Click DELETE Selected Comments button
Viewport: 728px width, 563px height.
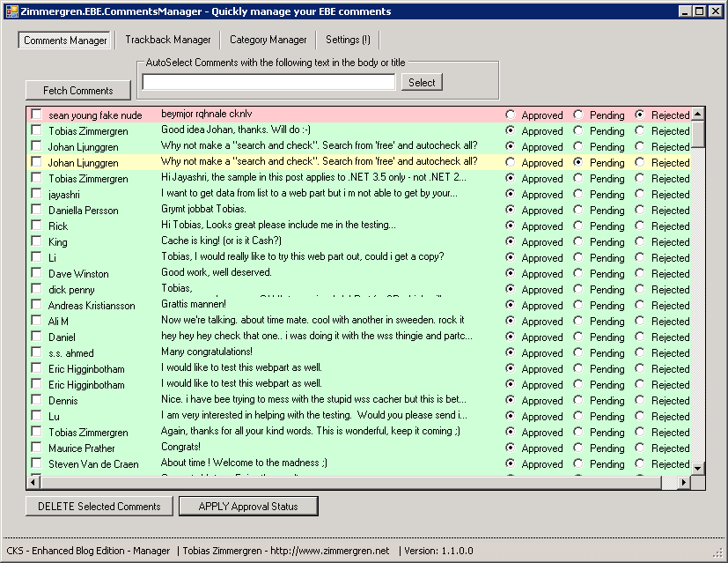tap(99, 506)
